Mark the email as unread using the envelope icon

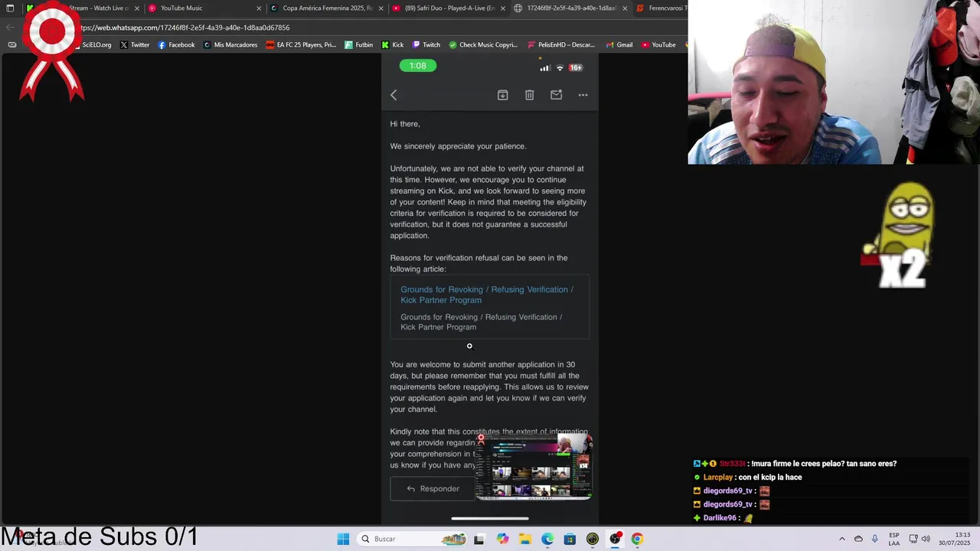click(556, 95)
